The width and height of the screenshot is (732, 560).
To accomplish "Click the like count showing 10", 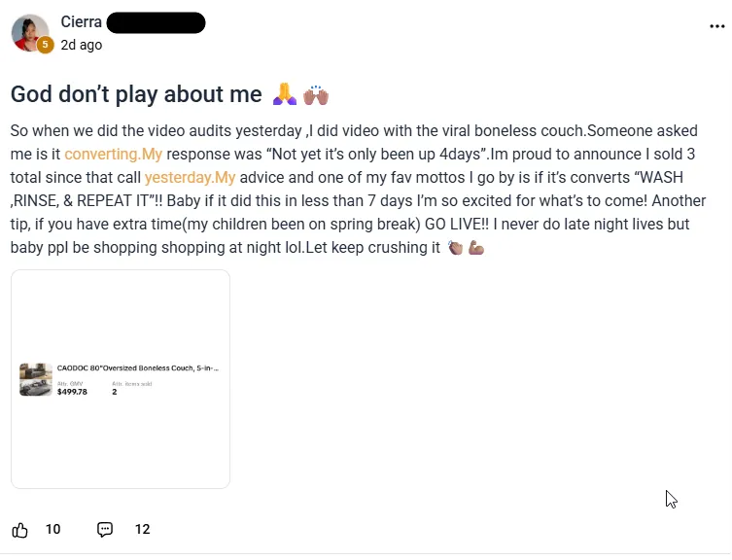I will click(52, 530).
